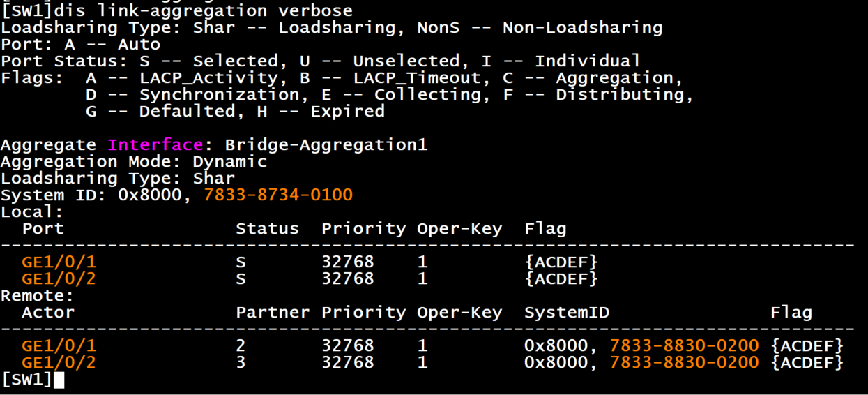The height and width of the screenshot is (395, 868).
Task: Click the [SW1] prompt cursor at bottom
Action: coord(59,380)
